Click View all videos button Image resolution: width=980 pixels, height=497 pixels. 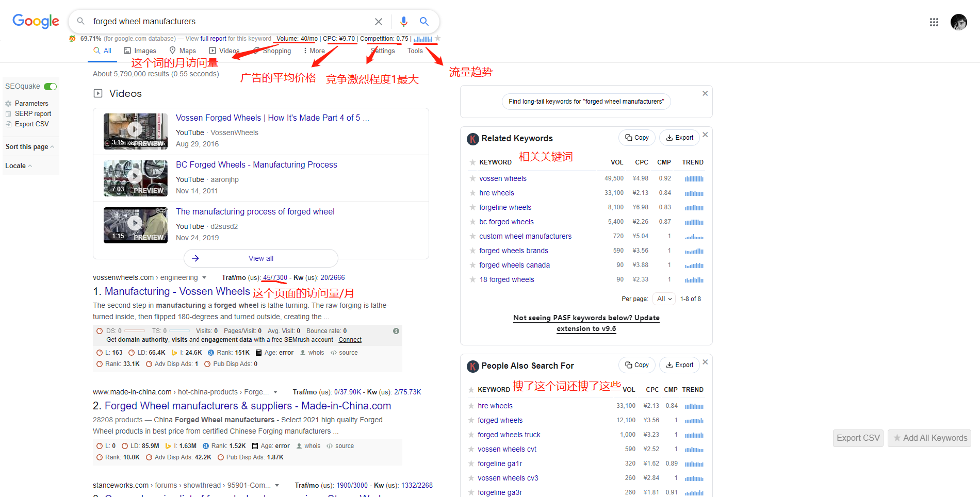tap(261, 258)
